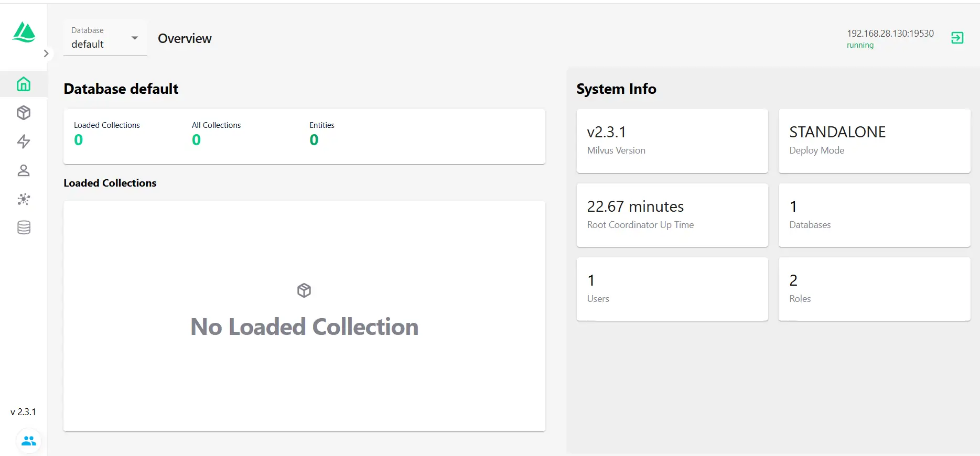Click the v 2.3.1 version label in the sidebar
Screen dimensions: 980x456
(23, 412)
